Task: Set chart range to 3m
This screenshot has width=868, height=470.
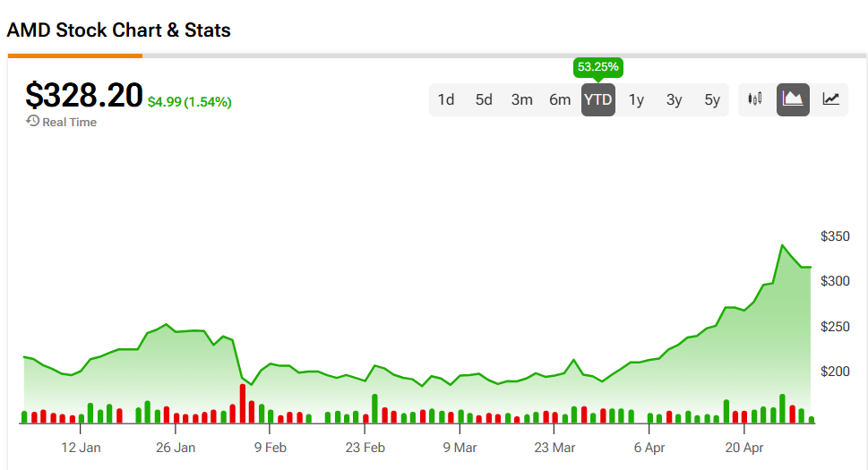Action: (x=522, y=99)
